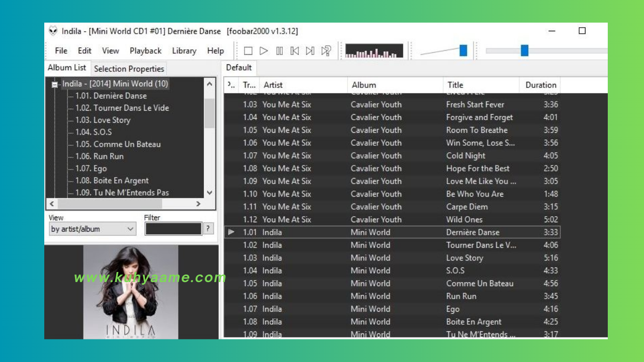Select playlist row Boite En Argent 4:25
This screenshot has height=362, width=644.
coord(392,322)
